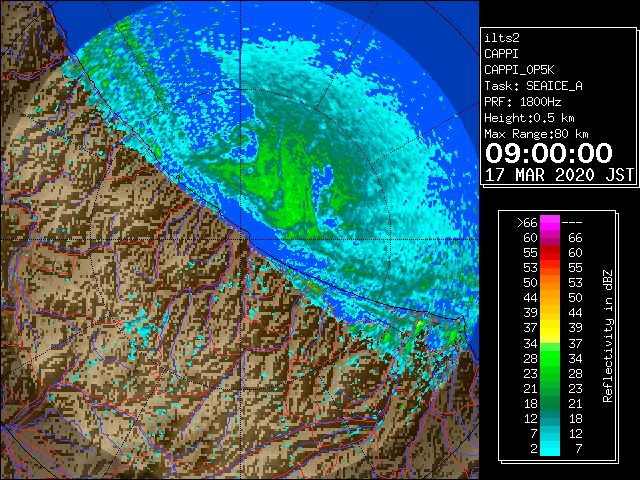
Task: Click the "PRF: 1800Hz" line
Action: pyautogui.click(x=523, y=102)
